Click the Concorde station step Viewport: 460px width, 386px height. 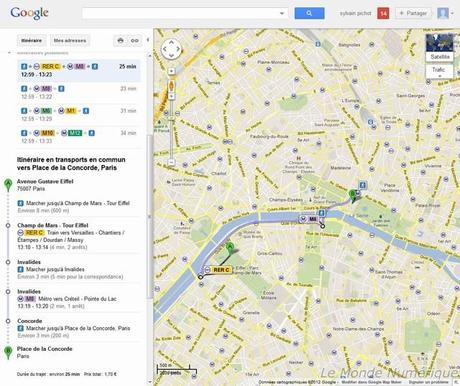(30, 321)
